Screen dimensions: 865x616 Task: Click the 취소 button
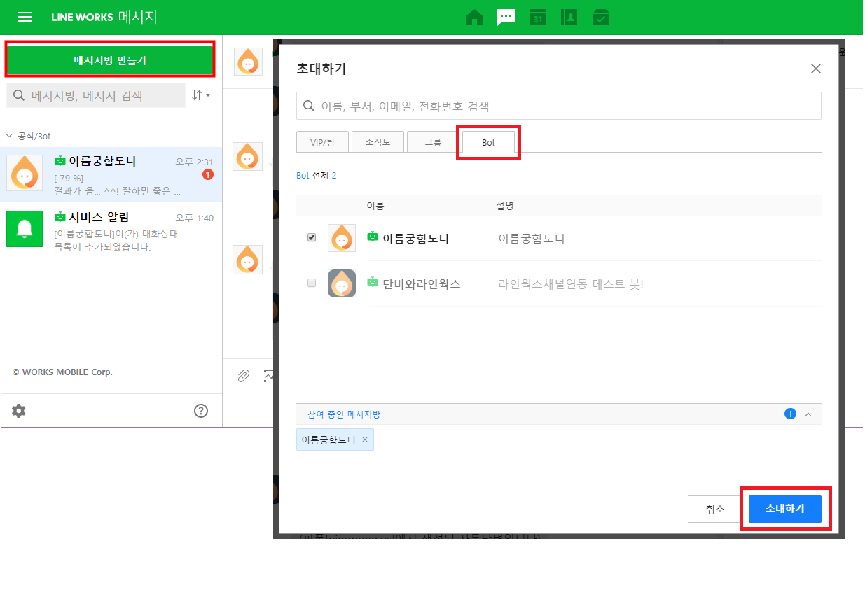tap(715, 509)
